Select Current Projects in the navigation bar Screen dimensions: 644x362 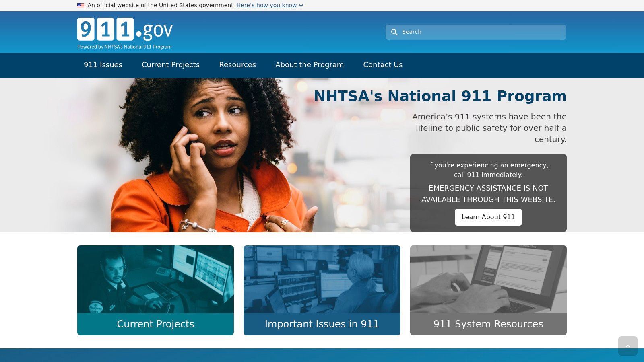click(x=171, y=65)
